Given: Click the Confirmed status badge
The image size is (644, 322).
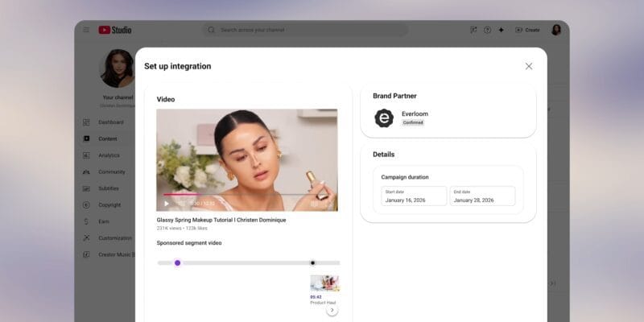Looking at the screenshot, I should 413,123.
